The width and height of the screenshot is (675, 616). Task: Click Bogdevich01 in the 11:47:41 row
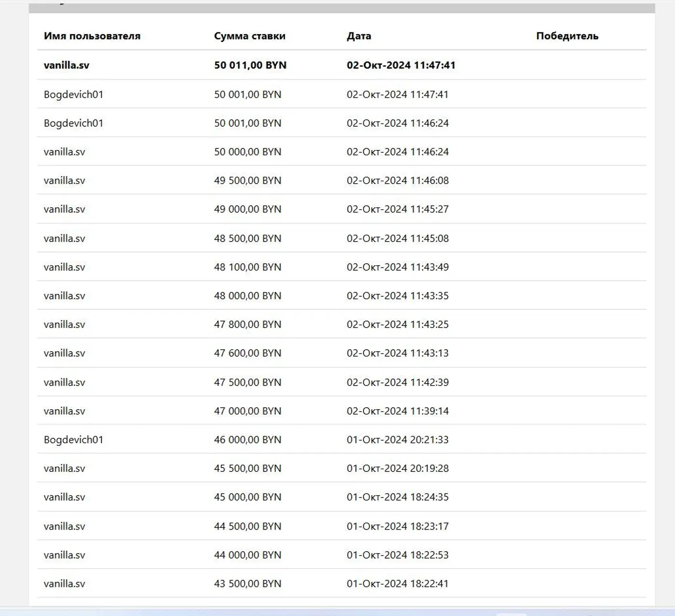coord(73,94)
